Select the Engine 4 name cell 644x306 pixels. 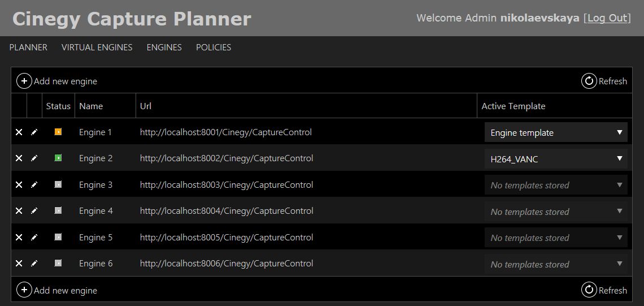click(x=95, y=210)
